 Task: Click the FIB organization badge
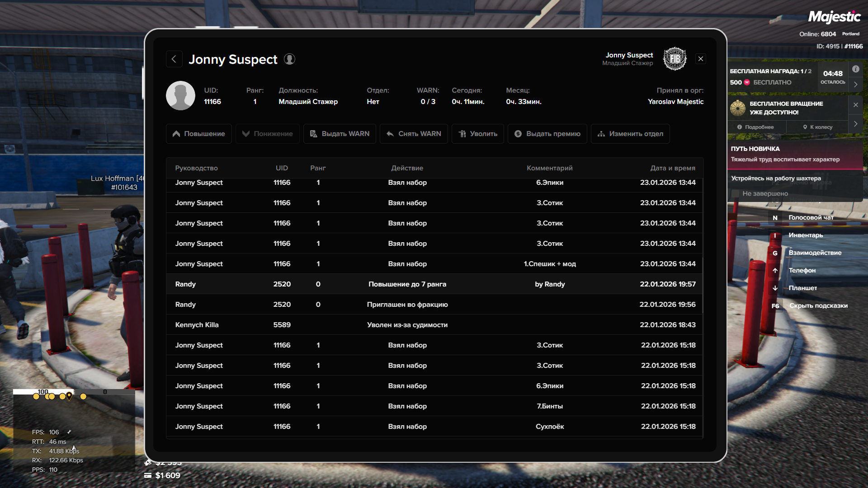click(x=675, y=59)
